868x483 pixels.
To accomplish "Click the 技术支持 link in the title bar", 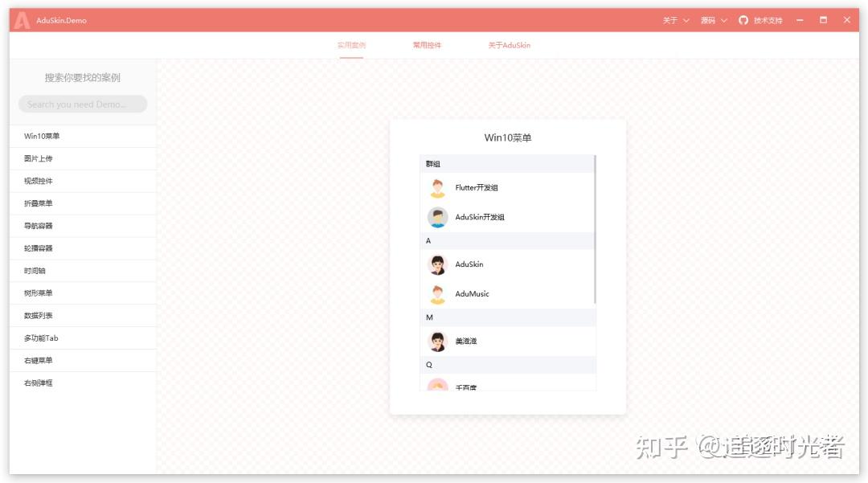I will (769, 20).
